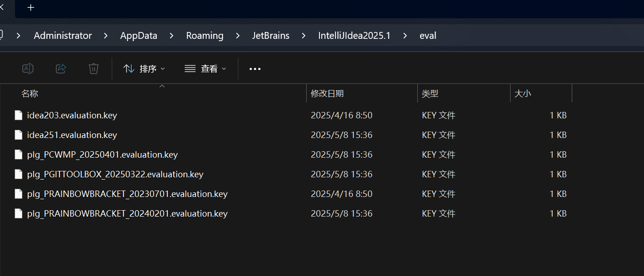The image size is (644, 276).
Task: Click the Share toolbar icon
Action: (61, 69)
